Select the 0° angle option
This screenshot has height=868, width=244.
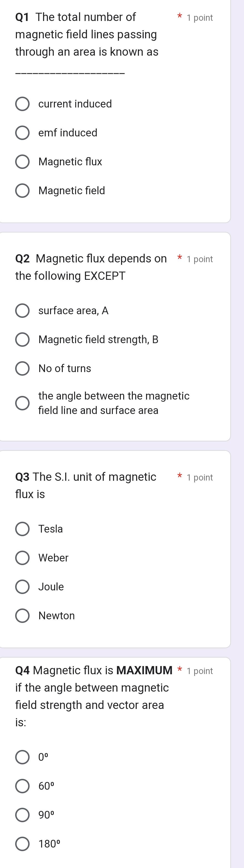[22, 757]
